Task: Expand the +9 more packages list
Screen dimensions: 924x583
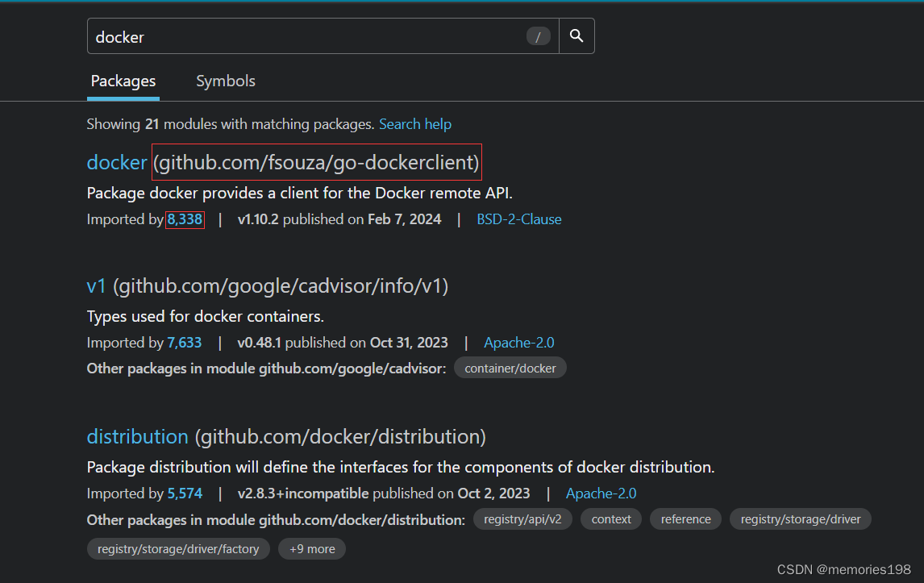Action: click(x=311, y=548)
